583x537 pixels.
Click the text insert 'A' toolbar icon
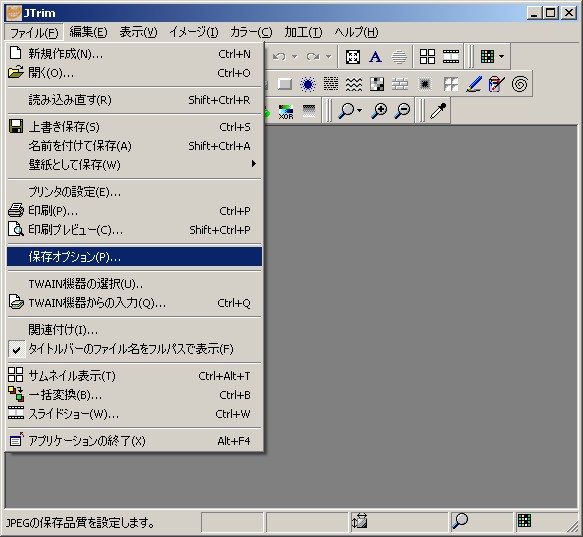(375, 57)
